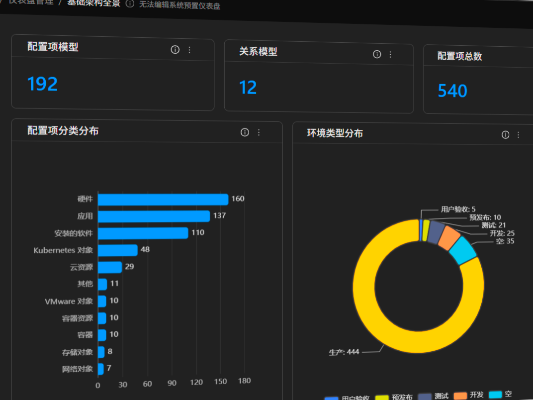Click info icon on 配置项分类分布 panel
533x400 pixels.
click(x=245, y=132)
